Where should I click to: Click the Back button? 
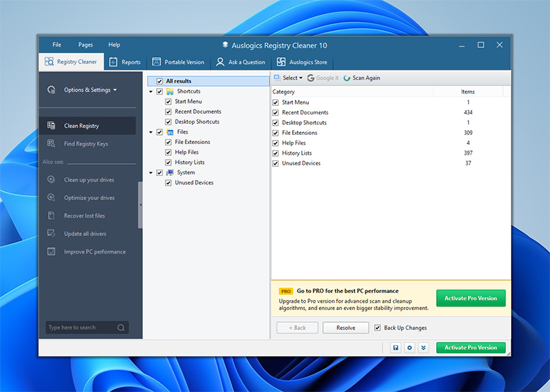pos(297,328)
